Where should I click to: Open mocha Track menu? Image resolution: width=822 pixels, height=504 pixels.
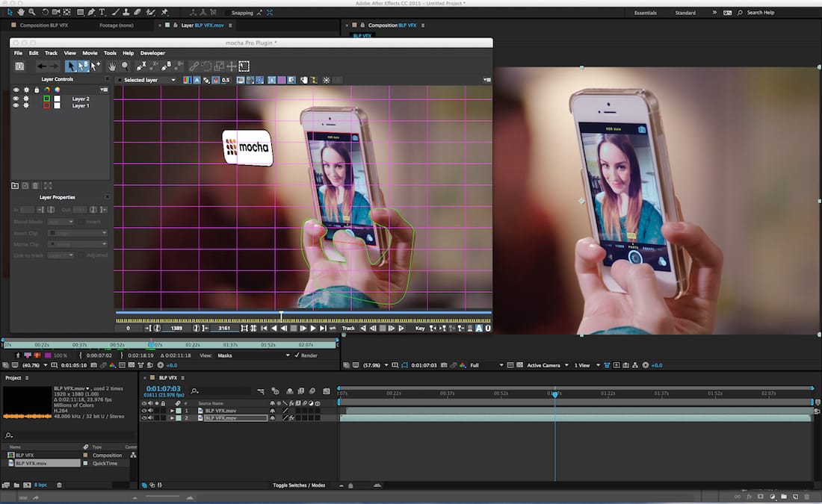51,53
